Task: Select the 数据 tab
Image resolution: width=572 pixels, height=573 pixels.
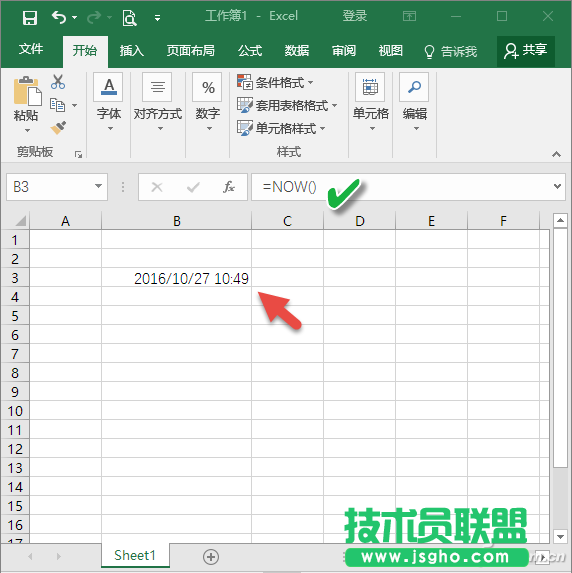Action: (297, 51)
